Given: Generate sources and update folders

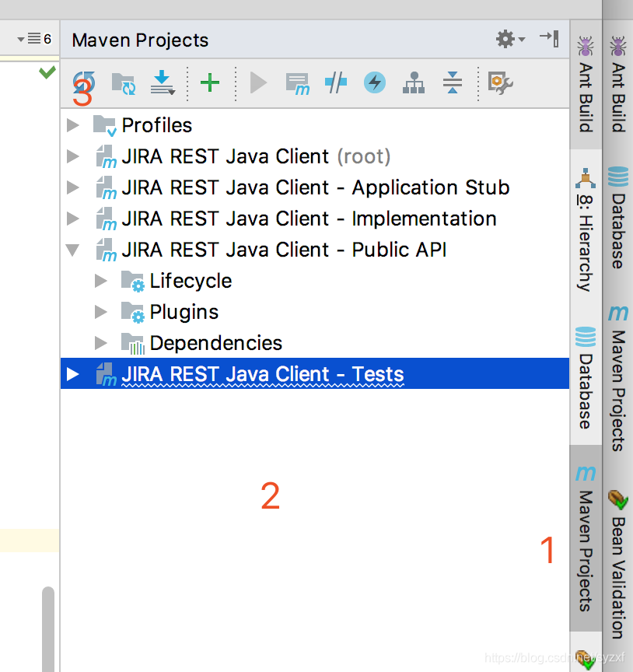Looking at the screenshot, I should (x=122, y=83).
